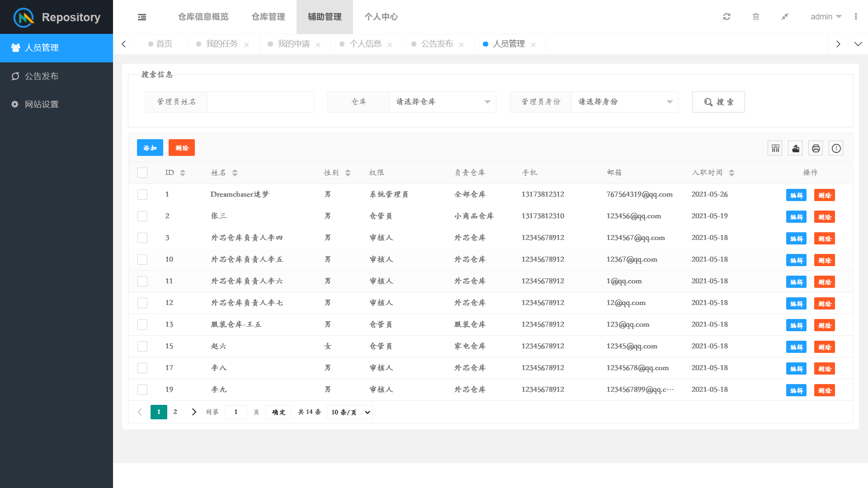Open the column filter grid icon
Screen dimensions: 868x488
pos(775,148)
